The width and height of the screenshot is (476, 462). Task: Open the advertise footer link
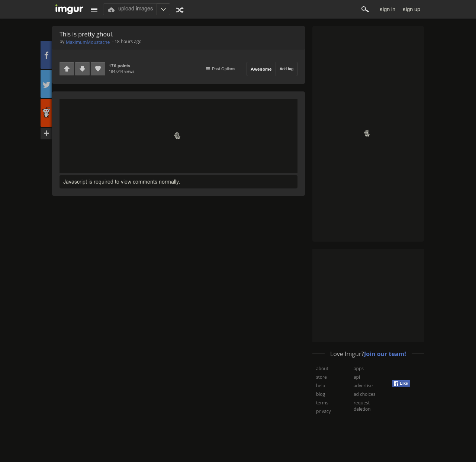click(363, 386)
